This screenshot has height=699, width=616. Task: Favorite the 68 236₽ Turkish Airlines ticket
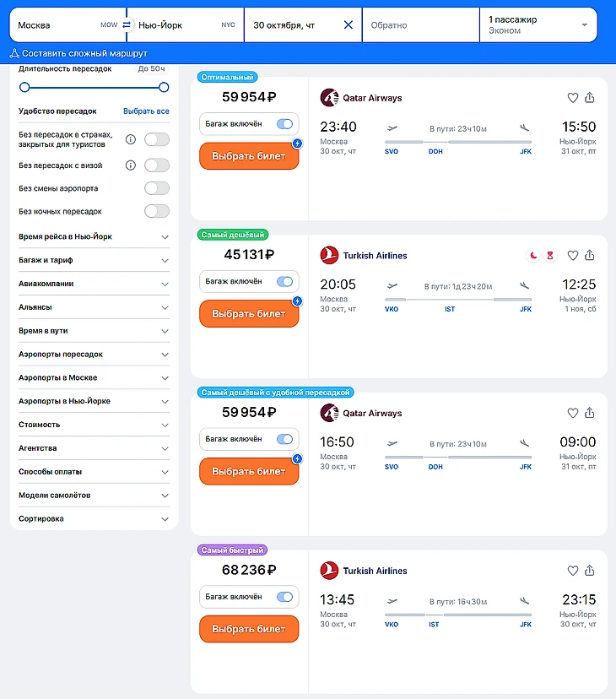573,571
